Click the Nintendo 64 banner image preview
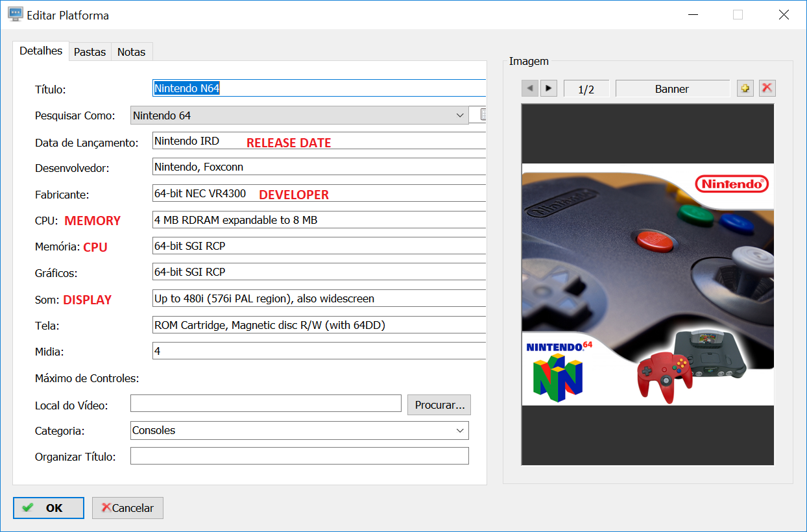807x532 pixels. click(x=648, y=284)
